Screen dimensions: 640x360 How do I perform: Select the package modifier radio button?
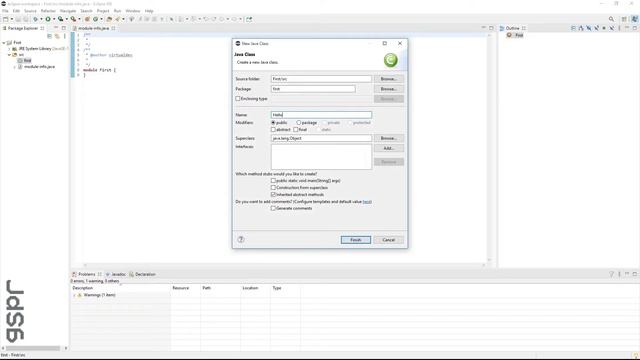(x=298, y=122)
